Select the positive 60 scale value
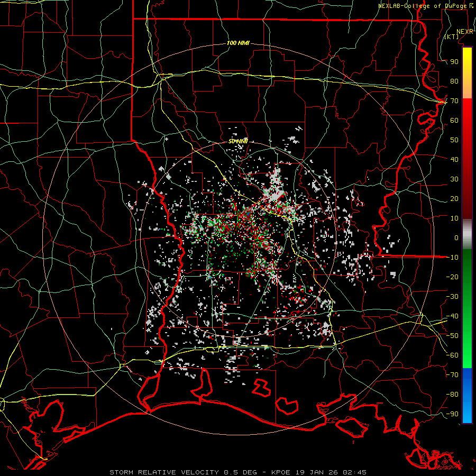The width and height of the screenshot is (476, 476). (454, 120)
